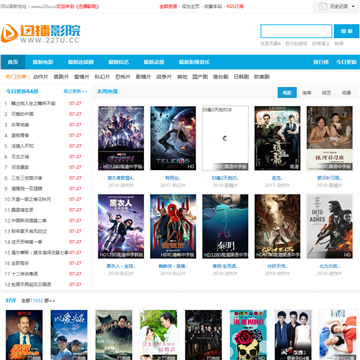Click update list item 18 包青天

tap(31, 285)
